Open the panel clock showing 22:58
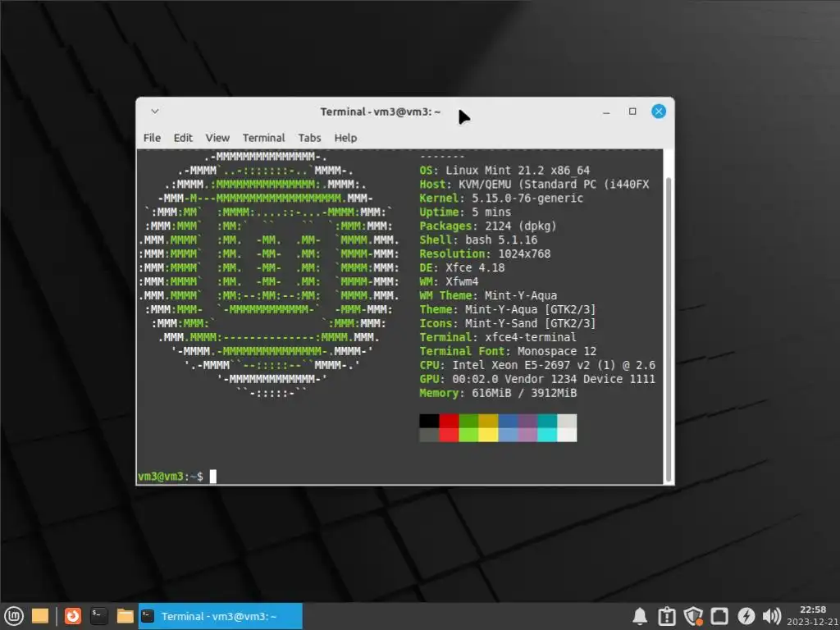This screenshot has width=840, height=630. point(813,615)
